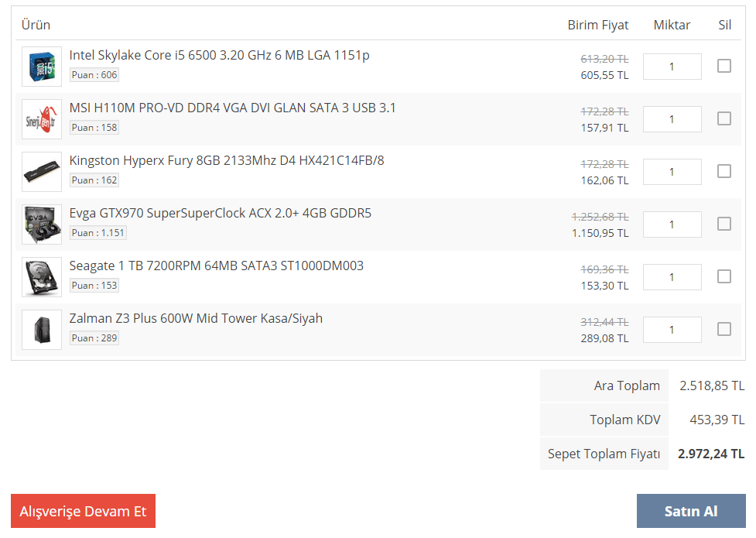The width and height of the screenshot is (756, 538).
Task: Open the Evga GTX970 graphics card thumbnail
Action: 42,224
